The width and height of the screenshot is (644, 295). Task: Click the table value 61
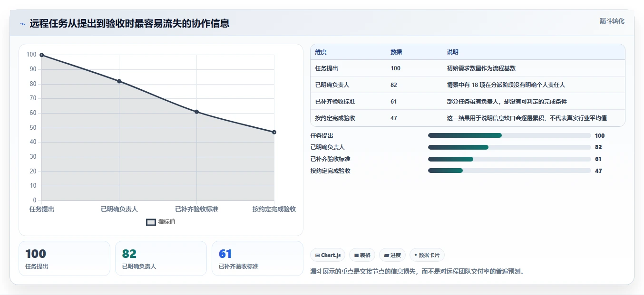click(394, 102)
